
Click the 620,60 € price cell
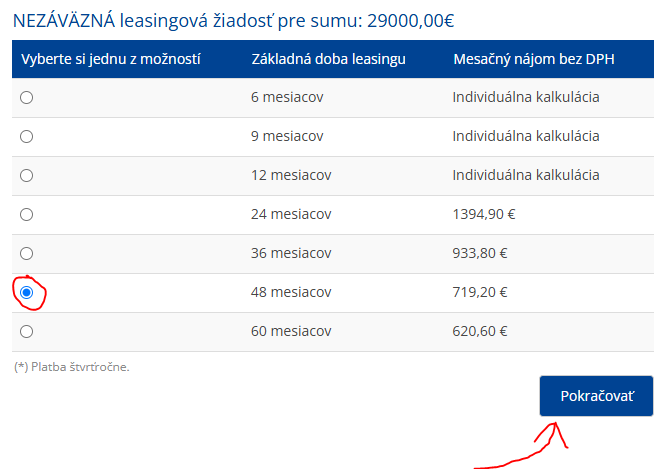(x=480, y=331)
